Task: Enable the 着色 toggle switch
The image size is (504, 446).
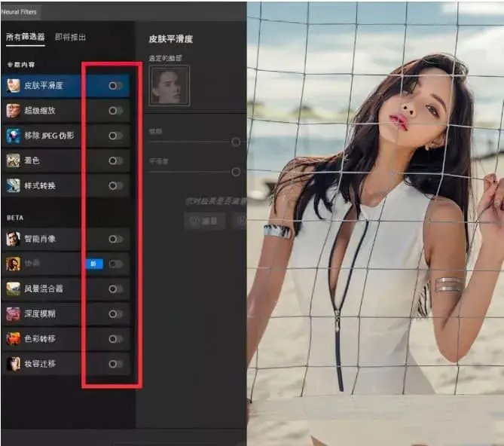Action: [115, 160]
